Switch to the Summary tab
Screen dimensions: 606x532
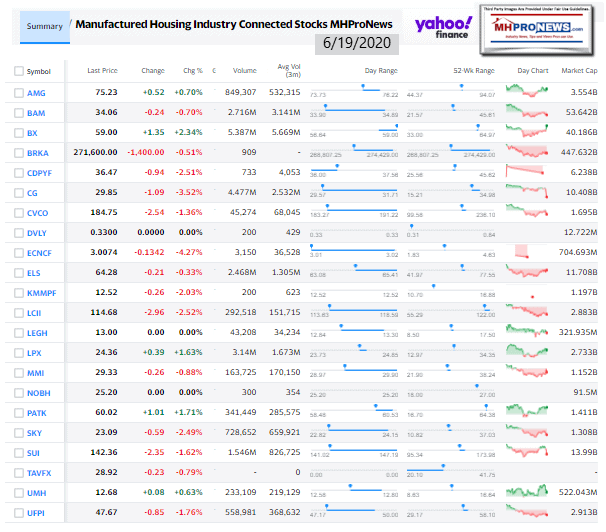[x=42, y=27]
